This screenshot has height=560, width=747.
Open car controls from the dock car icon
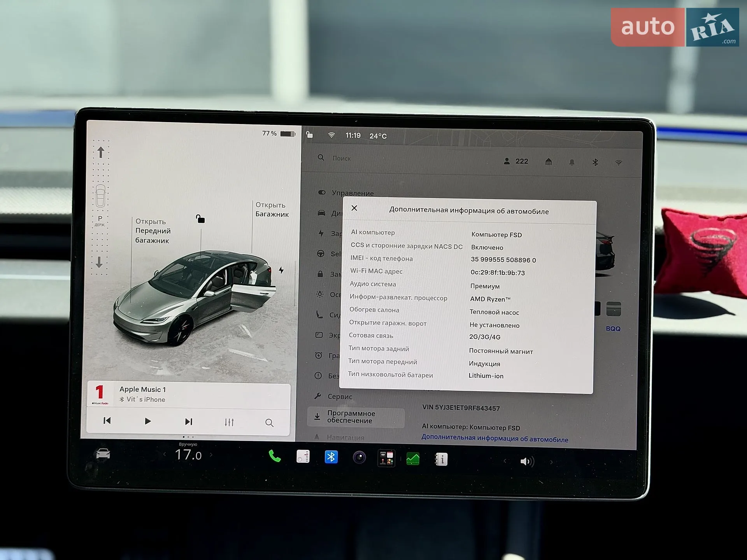point(103,454)
